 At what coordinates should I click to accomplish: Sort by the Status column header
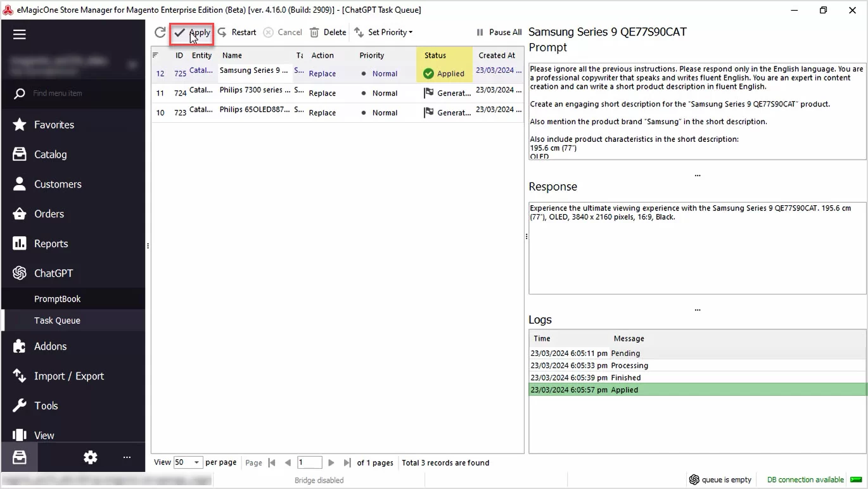pyautogui.click(x=444, y=55)
